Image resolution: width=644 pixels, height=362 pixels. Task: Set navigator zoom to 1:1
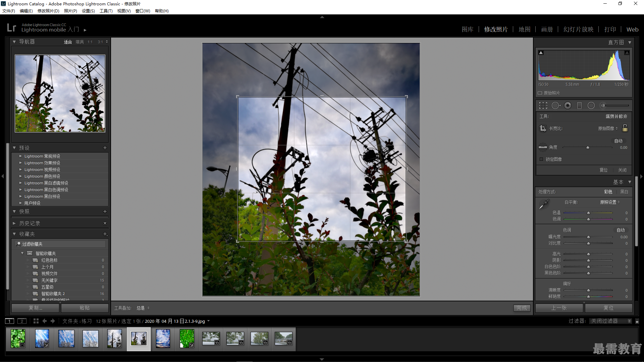pyautogui.click(x=90, y=42)
